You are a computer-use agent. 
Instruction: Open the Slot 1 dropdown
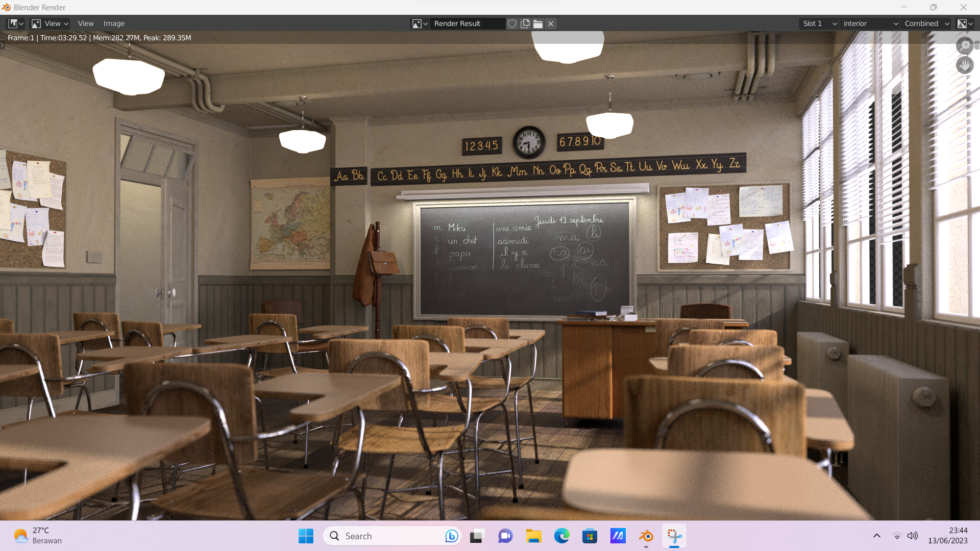point(819,23)
